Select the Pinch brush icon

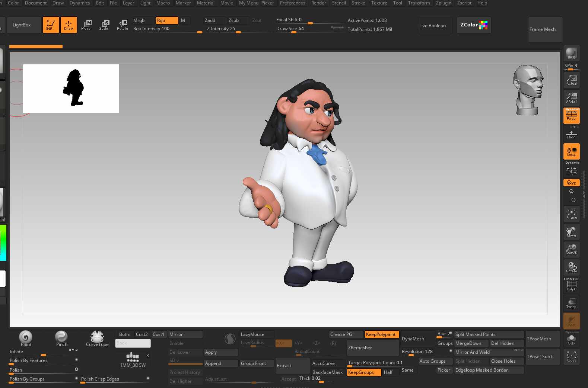61,337
